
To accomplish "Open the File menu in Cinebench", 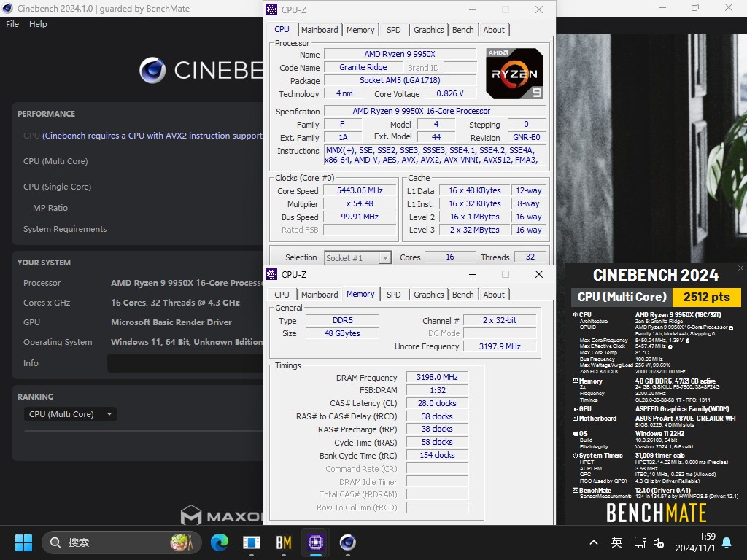I will pyautogui.click(x=12, y=24).
